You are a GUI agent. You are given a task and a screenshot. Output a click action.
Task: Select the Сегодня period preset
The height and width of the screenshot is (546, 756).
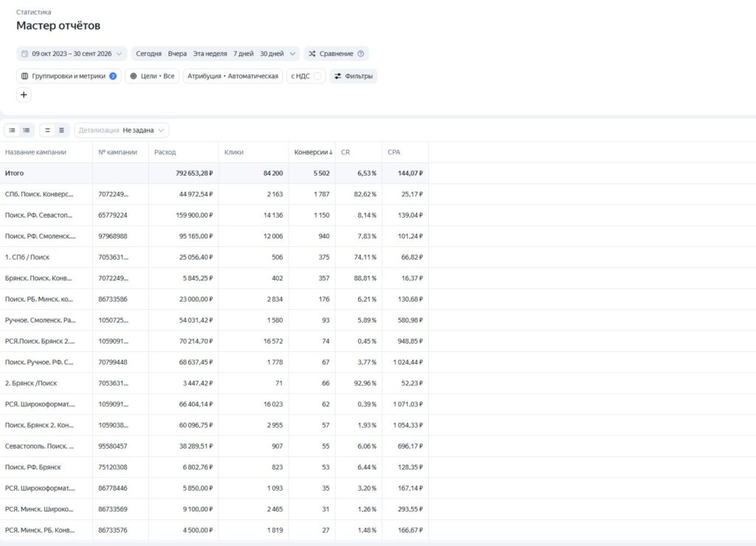148,53
